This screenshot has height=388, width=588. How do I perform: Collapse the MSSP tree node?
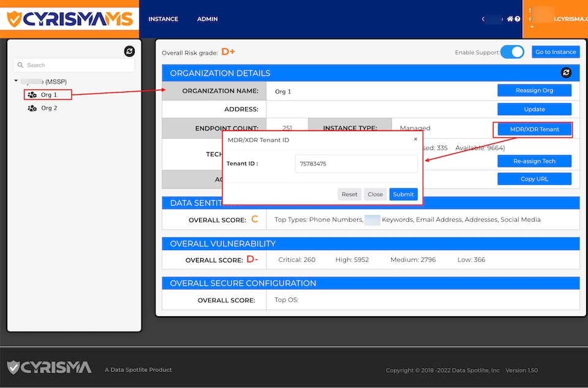click(15, 82)
